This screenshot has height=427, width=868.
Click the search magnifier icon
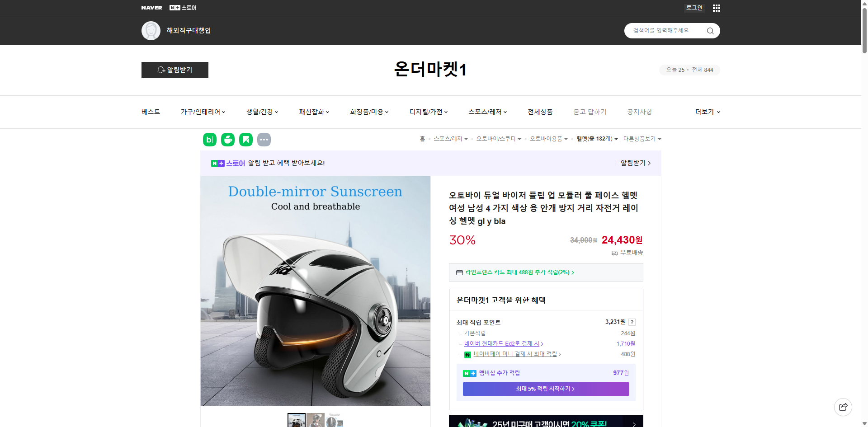(x=710, y=30)
